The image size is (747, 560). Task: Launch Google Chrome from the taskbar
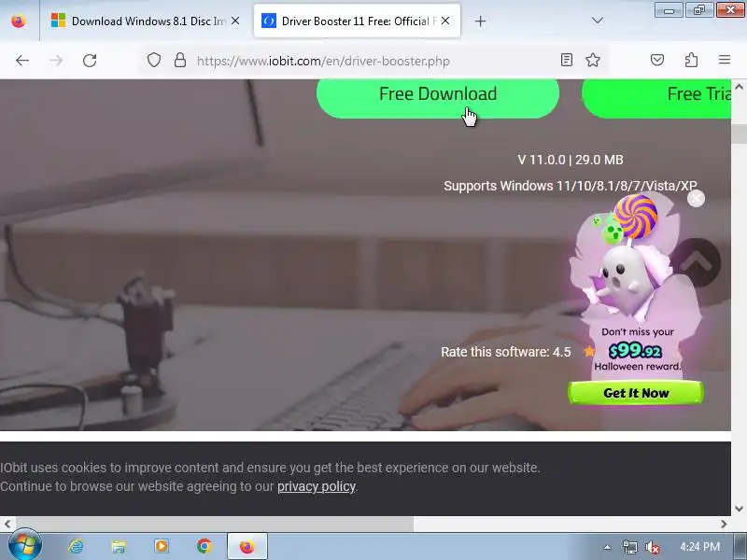pyautogui.click(x=204, y=546)
